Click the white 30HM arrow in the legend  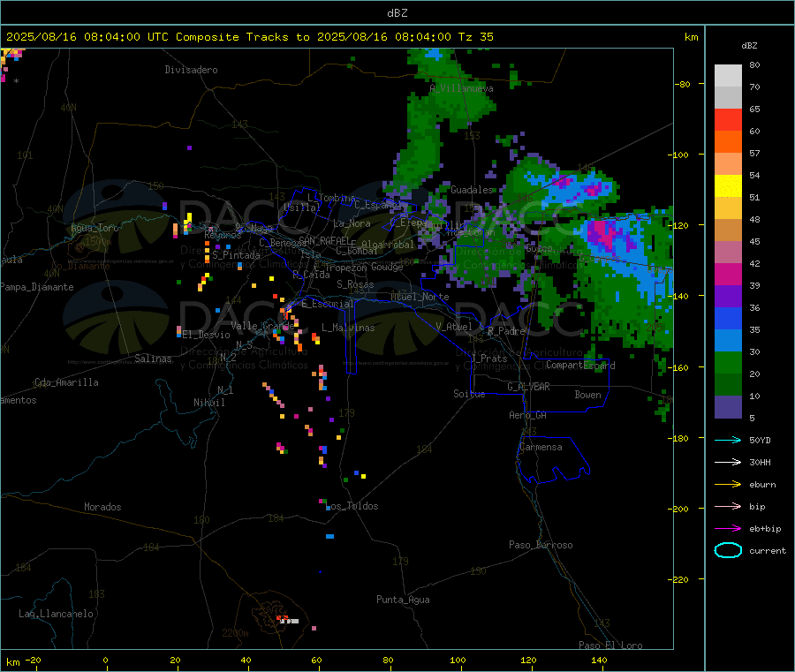728,462
